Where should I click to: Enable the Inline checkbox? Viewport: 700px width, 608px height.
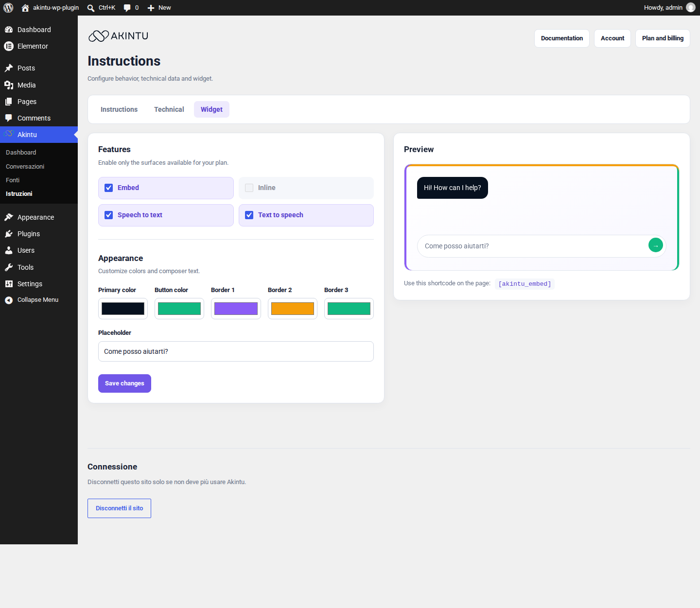pos(249,188)
